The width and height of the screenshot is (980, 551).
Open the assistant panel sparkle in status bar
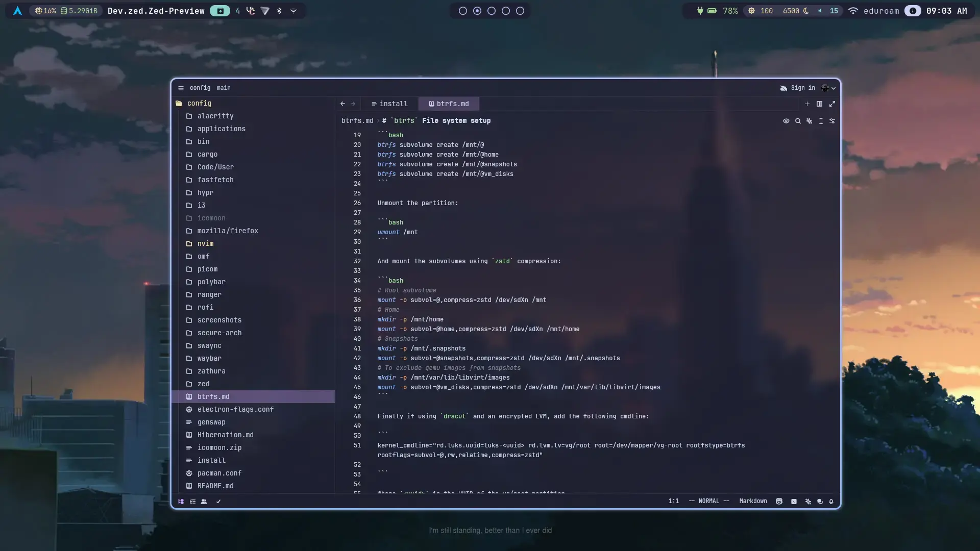coord(808,502)
